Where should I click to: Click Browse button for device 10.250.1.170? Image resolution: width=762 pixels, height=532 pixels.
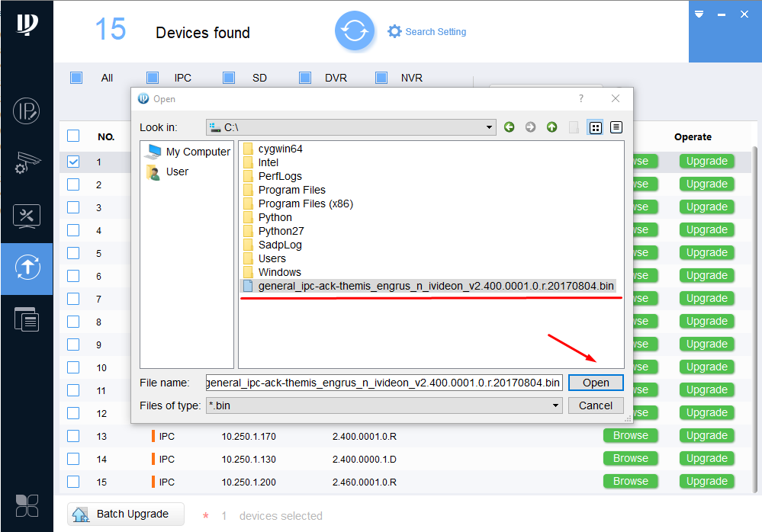[x=630, y=435]
